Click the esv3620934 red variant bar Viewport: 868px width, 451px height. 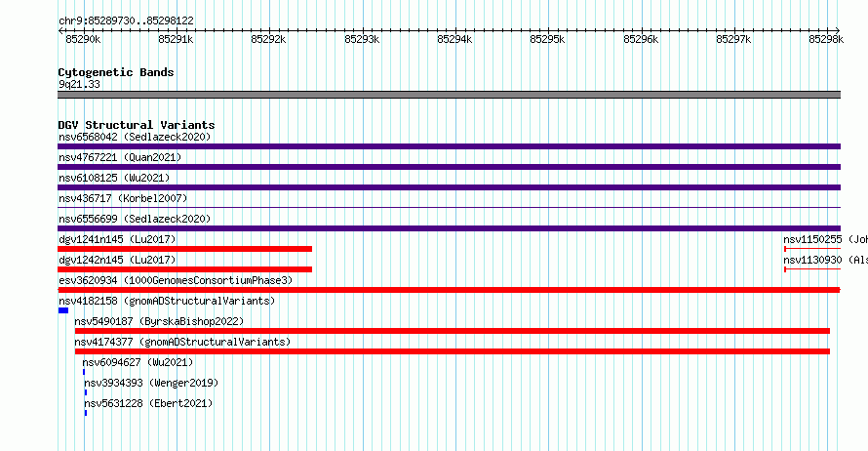pos(449,290)
